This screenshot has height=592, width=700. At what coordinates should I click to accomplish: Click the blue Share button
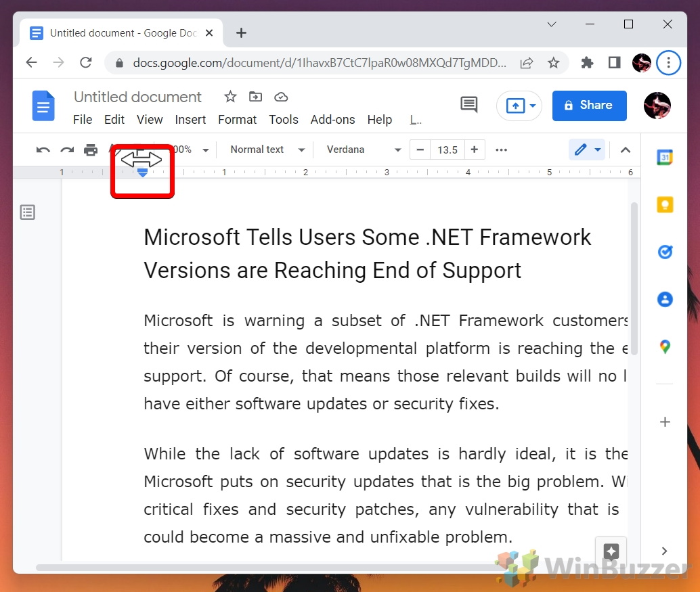click(x=589, y=106)
